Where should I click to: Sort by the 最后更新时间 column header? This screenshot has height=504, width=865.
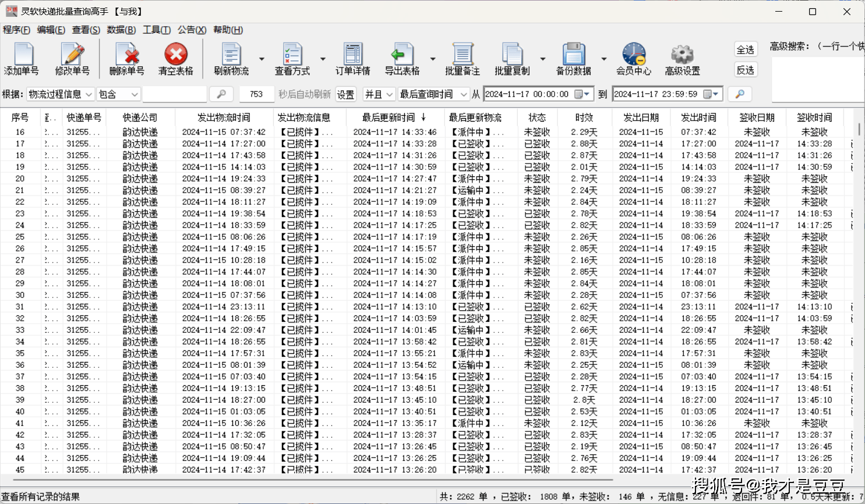[x=389, y=118]
